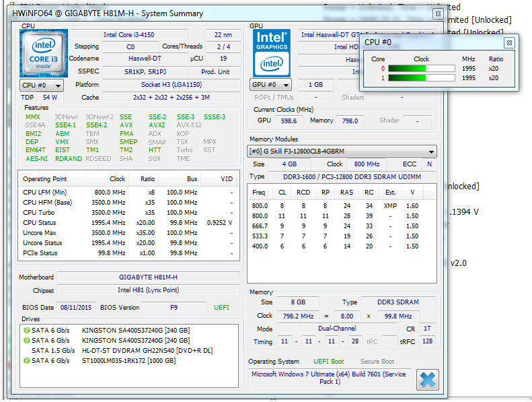Click the AES-NI feature label
The width and height of the screenshot is (532, 402).
(x=36, y=159)
